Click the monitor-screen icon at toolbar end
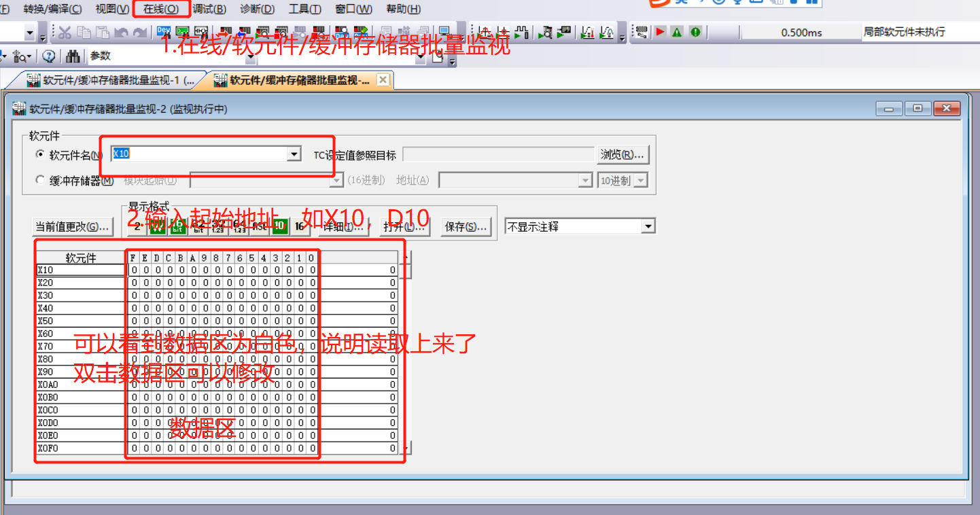The height and width of the screenshot is (515, 980). (444, 32)
